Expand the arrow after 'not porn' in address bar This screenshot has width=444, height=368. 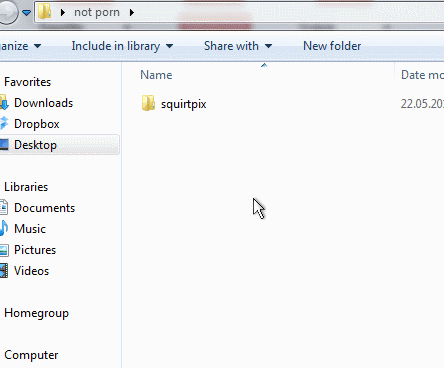pyautogui.click(x=132, y=13)
